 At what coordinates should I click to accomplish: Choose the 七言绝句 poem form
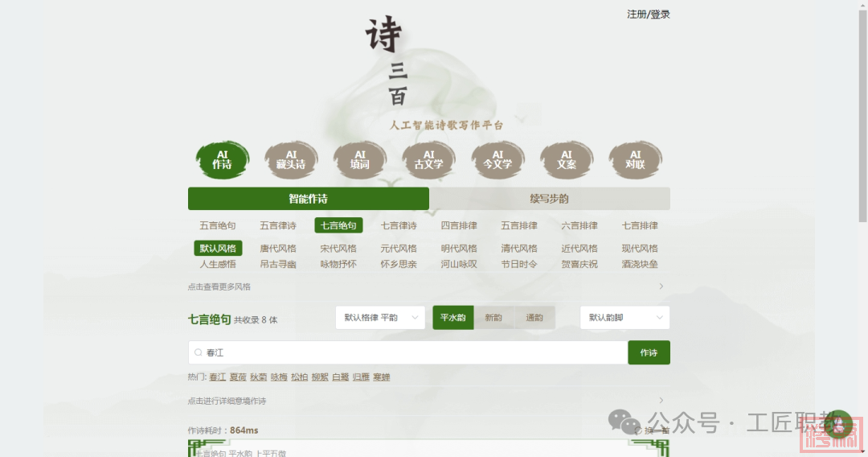[339, 225]
